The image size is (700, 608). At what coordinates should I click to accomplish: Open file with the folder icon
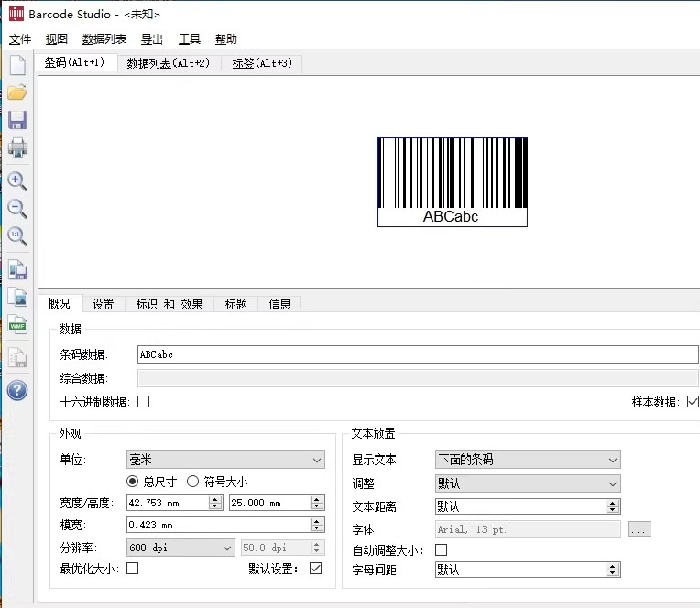pos(17,92)
